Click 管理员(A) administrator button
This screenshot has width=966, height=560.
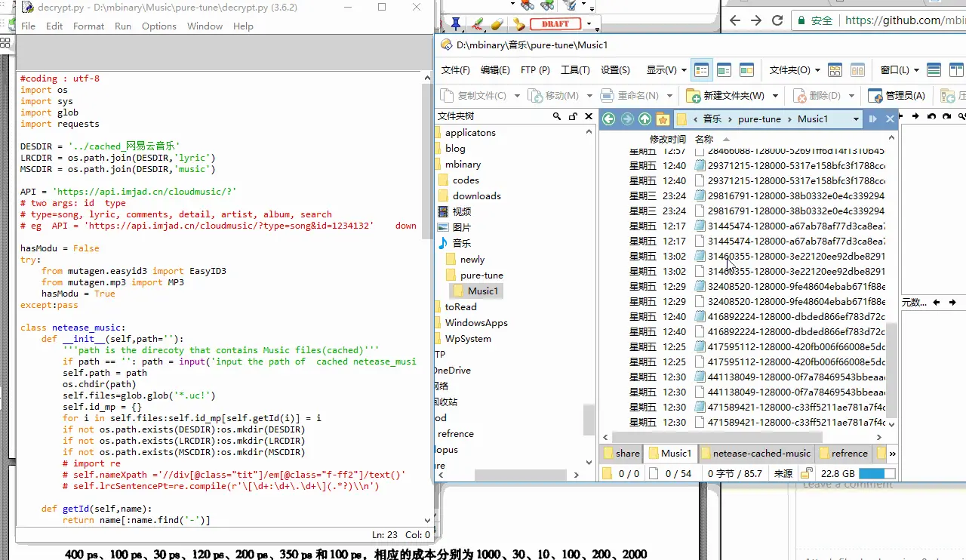(897, 96)
